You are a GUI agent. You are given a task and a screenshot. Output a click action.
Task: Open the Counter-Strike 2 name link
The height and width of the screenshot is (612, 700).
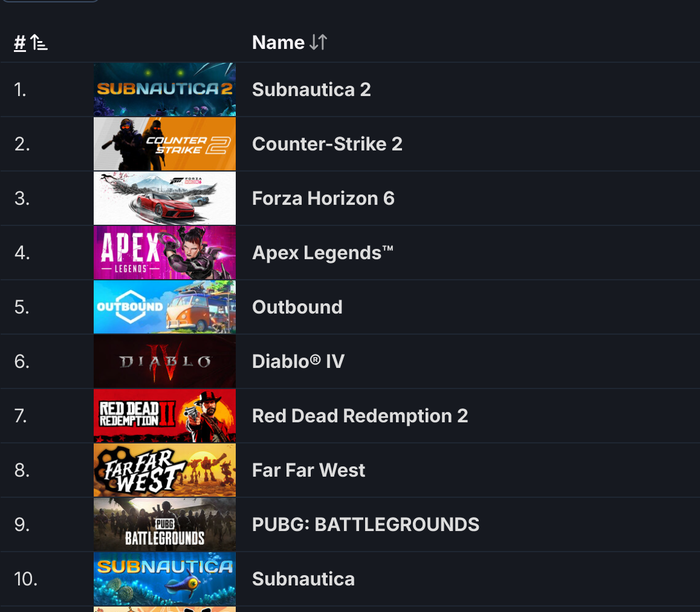[x=327, y=144]
